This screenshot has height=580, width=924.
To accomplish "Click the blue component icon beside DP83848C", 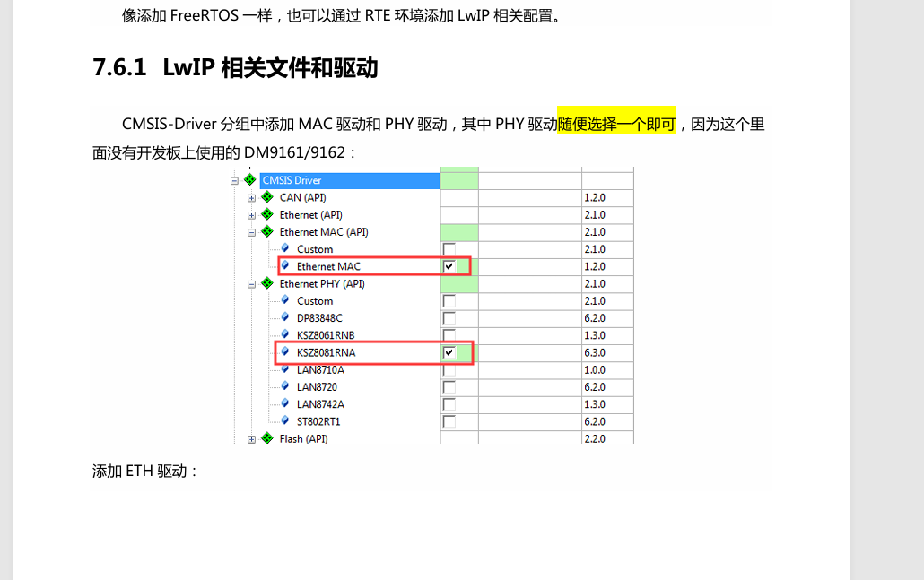I will [285, 317].
